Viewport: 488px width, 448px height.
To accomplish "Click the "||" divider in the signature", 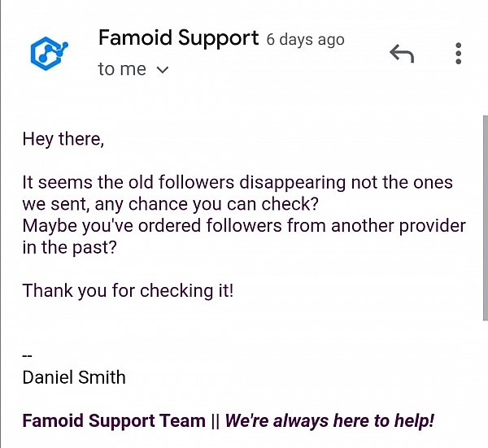I will pyautogui.click(x=215, y=420).
